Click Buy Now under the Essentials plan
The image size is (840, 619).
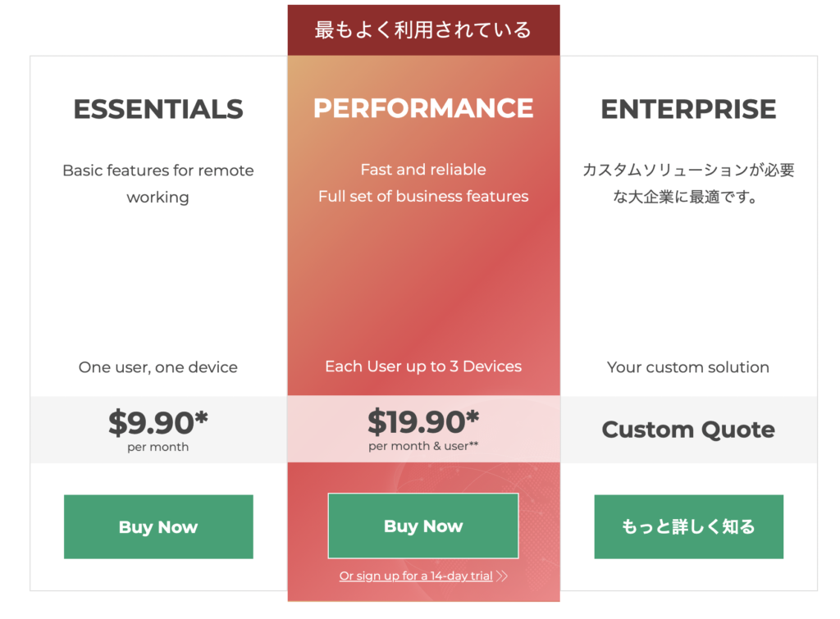pos(158,527)
